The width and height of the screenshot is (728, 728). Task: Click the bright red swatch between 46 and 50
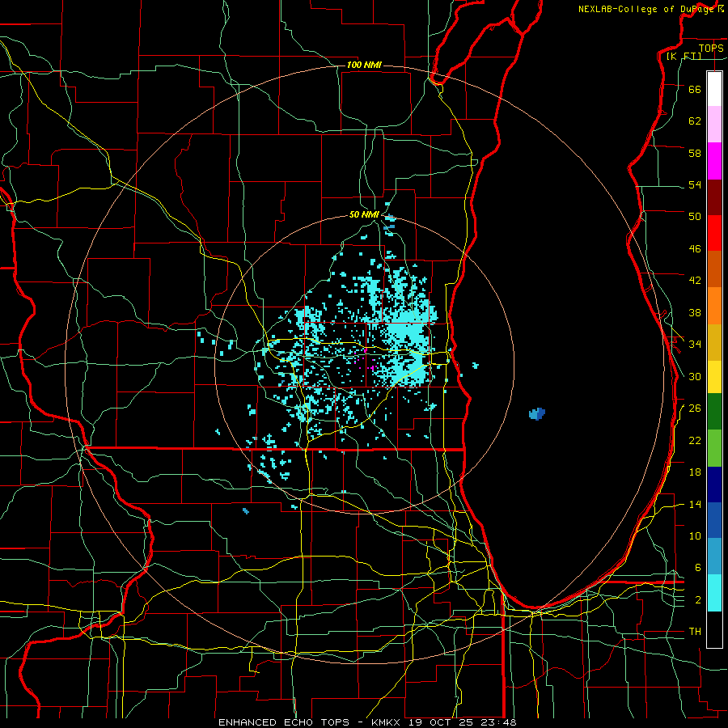click(x=714, y=233)
